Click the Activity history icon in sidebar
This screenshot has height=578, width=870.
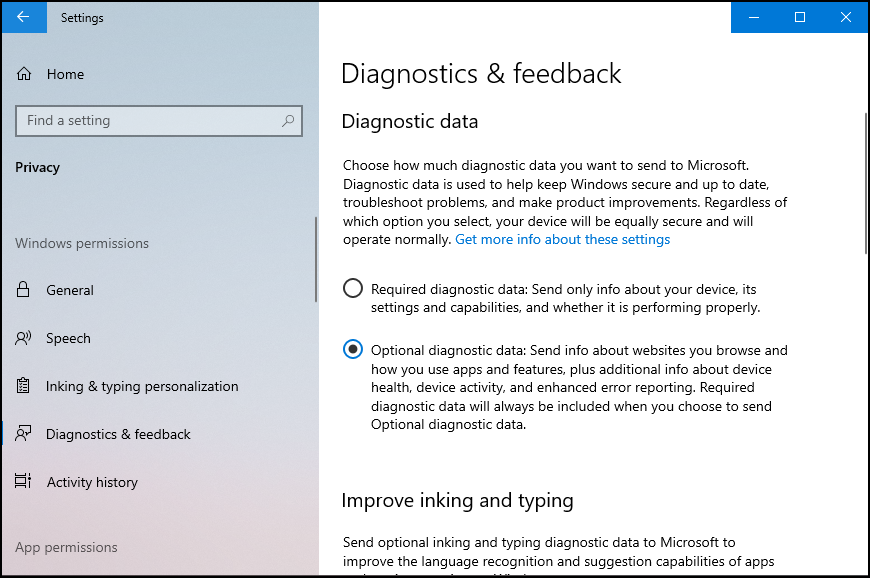(x=23, y=482)
